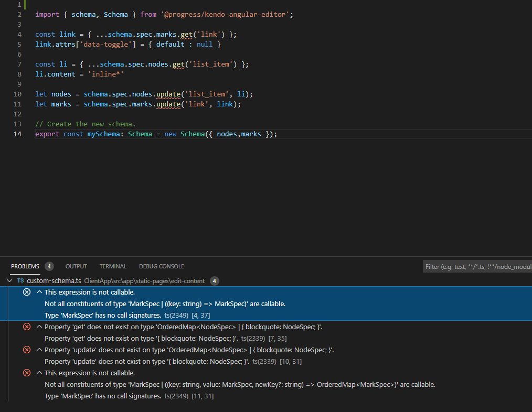Screen dimensions: 532x412
Task: Click error icon of last 'not callable' problem
Action: tap(27, 373)
